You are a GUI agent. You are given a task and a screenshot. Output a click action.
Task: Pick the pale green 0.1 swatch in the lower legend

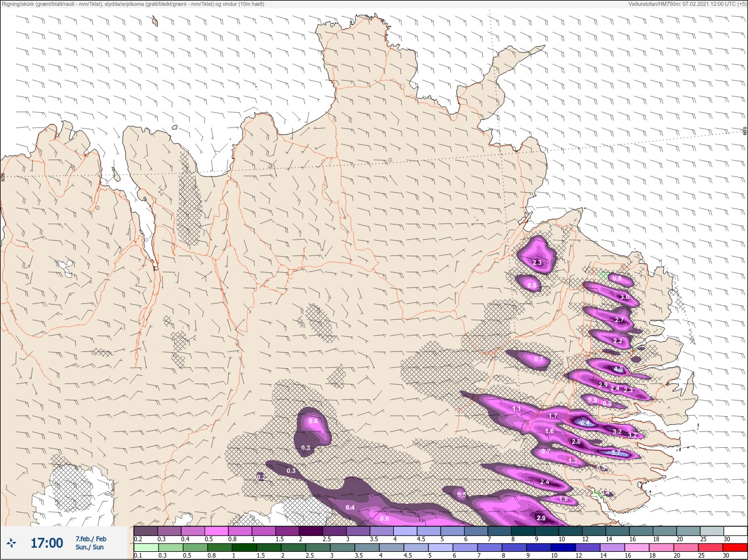146,548
